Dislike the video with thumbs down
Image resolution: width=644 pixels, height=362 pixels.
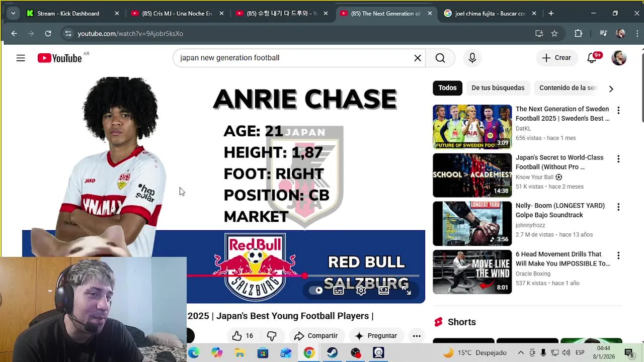click(272, 336)
